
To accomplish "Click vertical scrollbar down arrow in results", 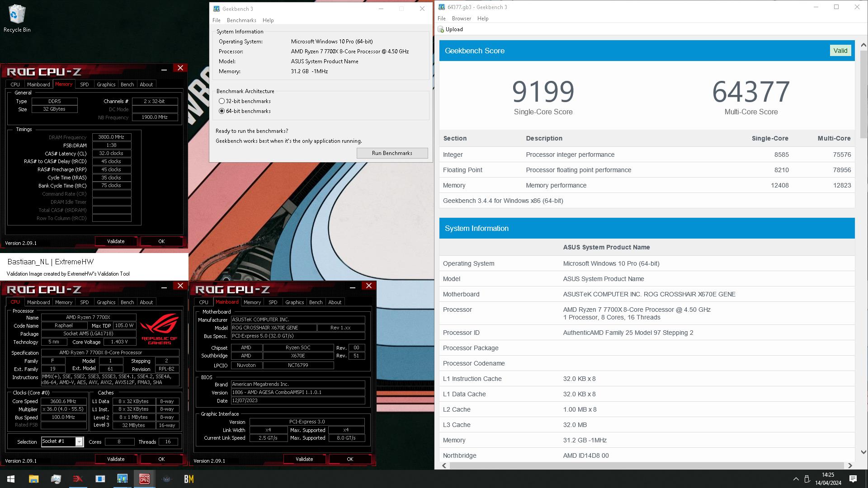I will pos(863,452).
